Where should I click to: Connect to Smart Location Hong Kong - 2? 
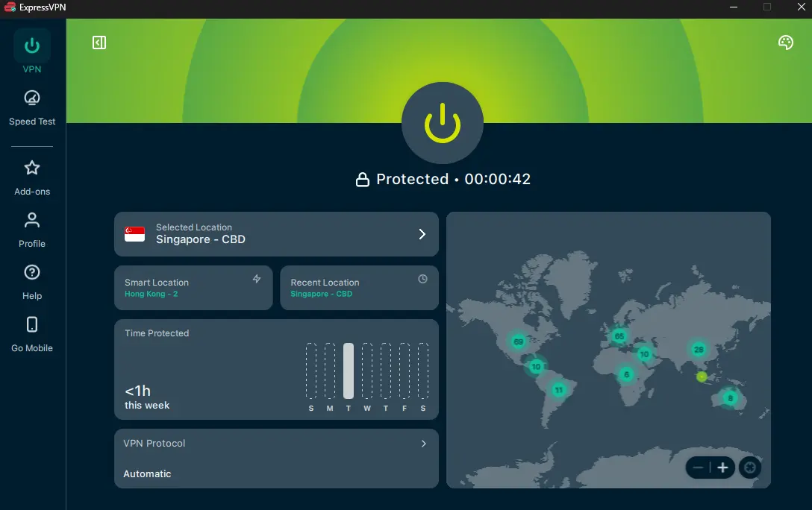[193, 288]
